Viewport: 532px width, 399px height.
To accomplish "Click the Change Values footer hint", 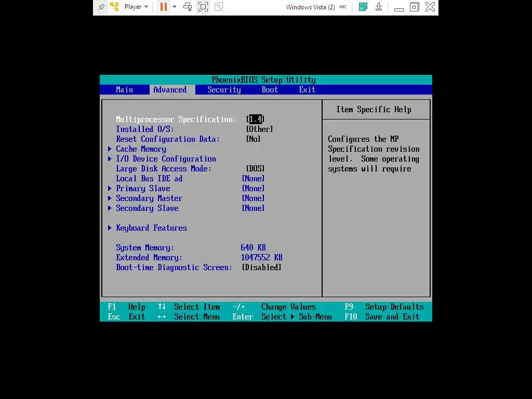I will pyautogui.click(x=274, y=307).
